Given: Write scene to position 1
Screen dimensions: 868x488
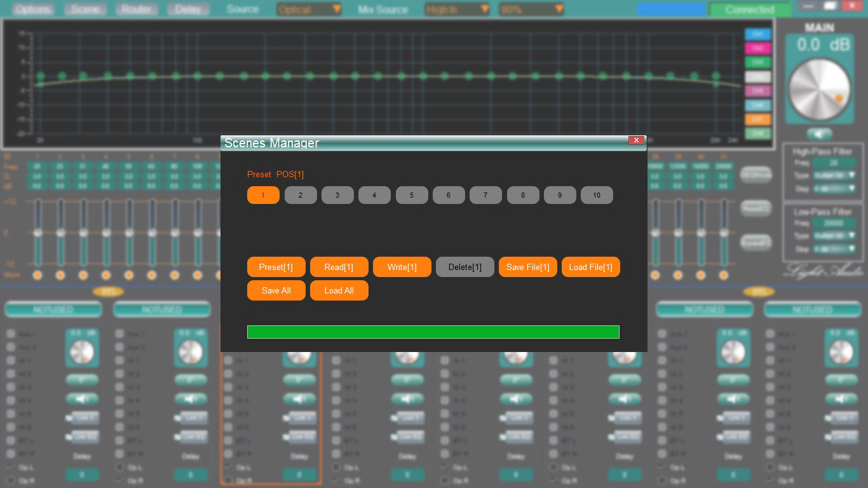Looking at the screenshot, I should point(402,267).
